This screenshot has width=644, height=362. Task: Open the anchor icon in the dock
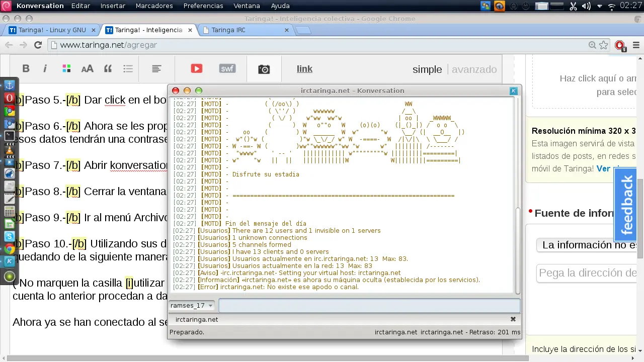(9, 85)
